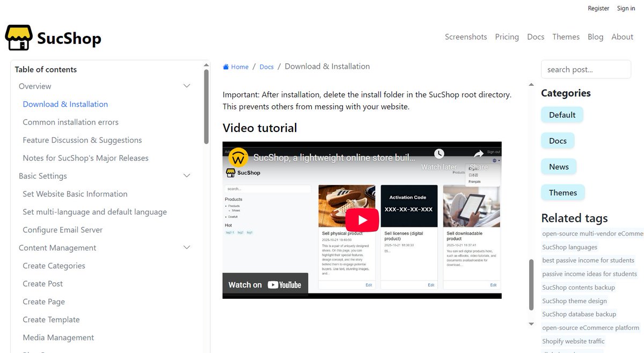The width and height of the screenshot is (644, 353).
Task: Click the Content Management section heading
Action: 57,248
